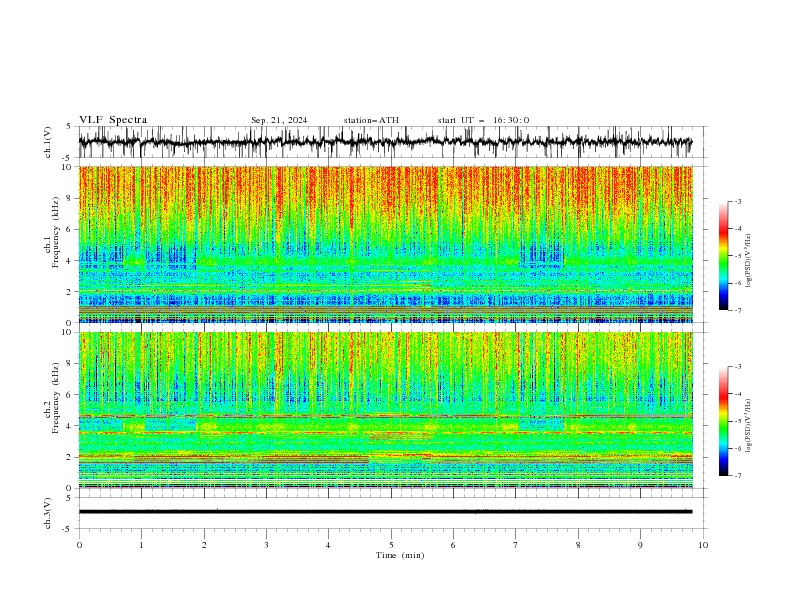Click time axis tick label "7"
The width and height of the screenshot is (792, 612).
tap(516, 545)
